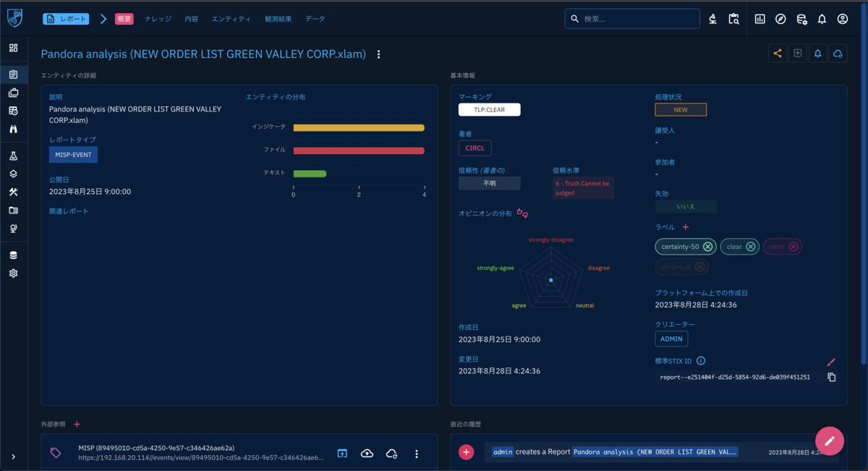This screenshot has width=868, height=471.
Task: Open the dashboard icon in left sidebar
Action: [x=13, y=48]
